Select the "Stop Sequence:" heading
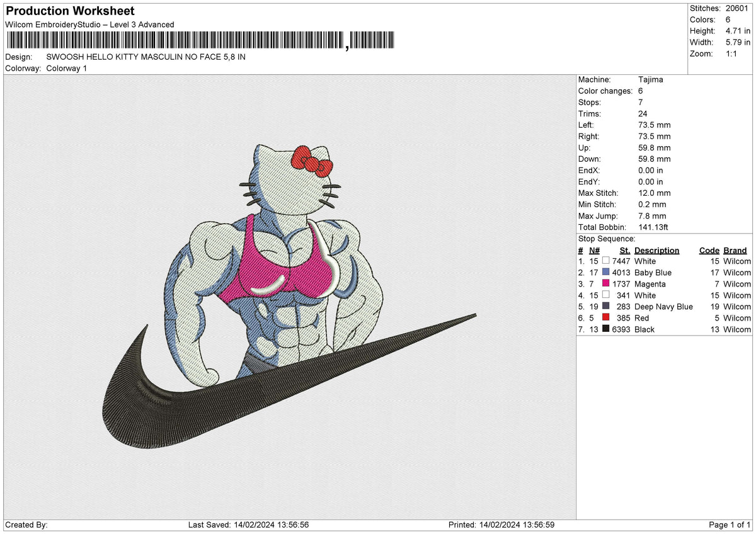The height and width of the screenshot is (534, 756). pyautogui.click(x=607, y=239)
